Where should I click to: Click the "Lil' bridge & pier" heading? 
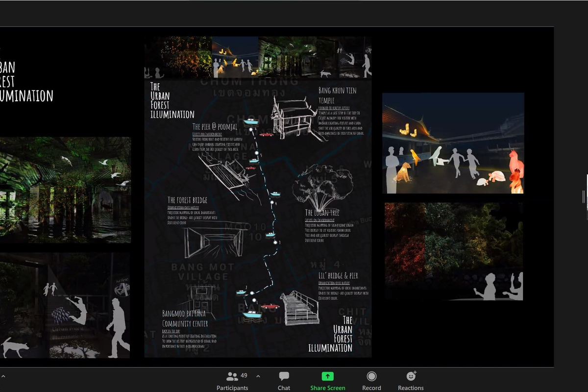click(x=338, y=276)
